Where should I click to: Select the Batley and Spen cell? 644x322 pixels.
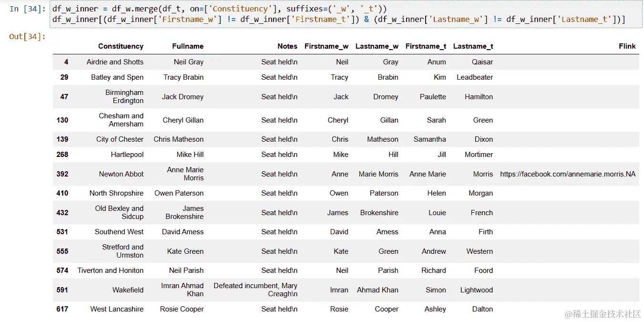pos(117,77)
